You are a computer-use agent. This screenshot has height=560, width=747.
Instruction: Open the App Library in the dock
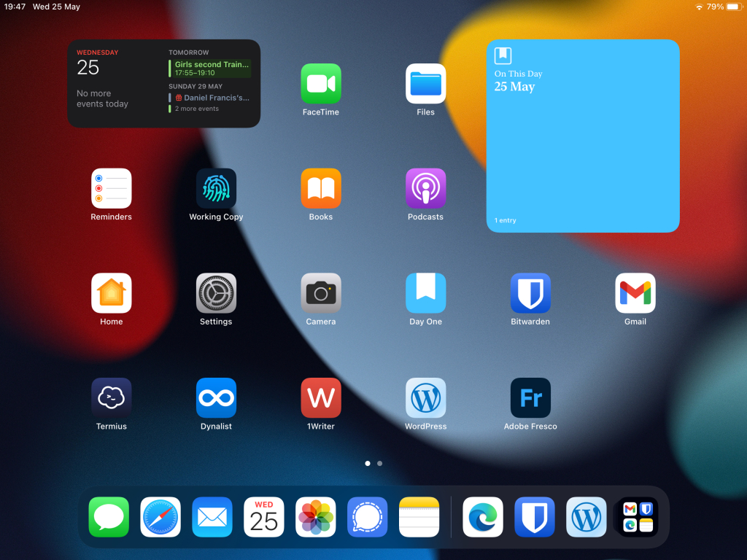click(x=638, y=517)
